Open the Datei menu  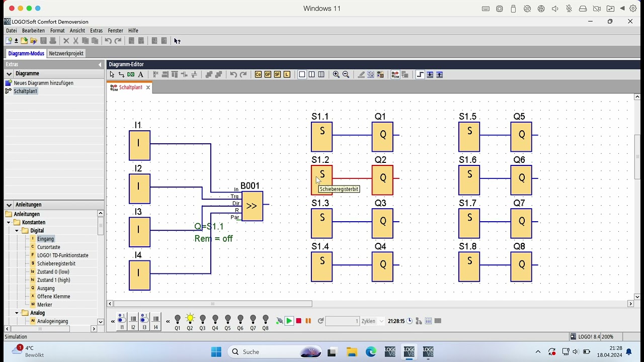[x=11, y=31]
